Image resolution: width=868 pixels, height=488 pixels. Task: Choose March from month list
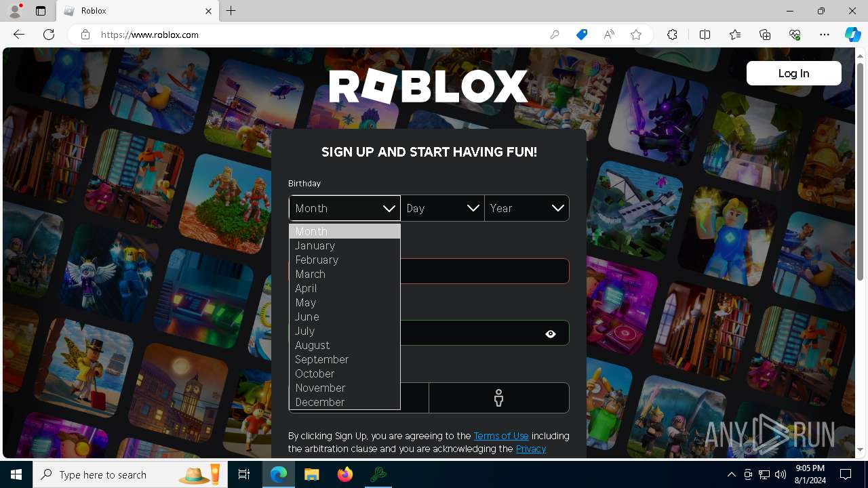tap(344, 274)
